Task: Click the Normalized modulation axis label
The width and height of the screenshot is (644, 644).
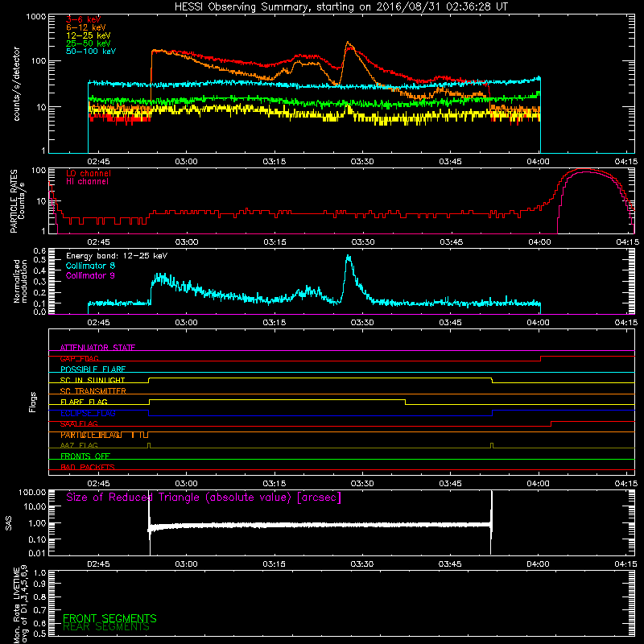Action: coord(20,281)
